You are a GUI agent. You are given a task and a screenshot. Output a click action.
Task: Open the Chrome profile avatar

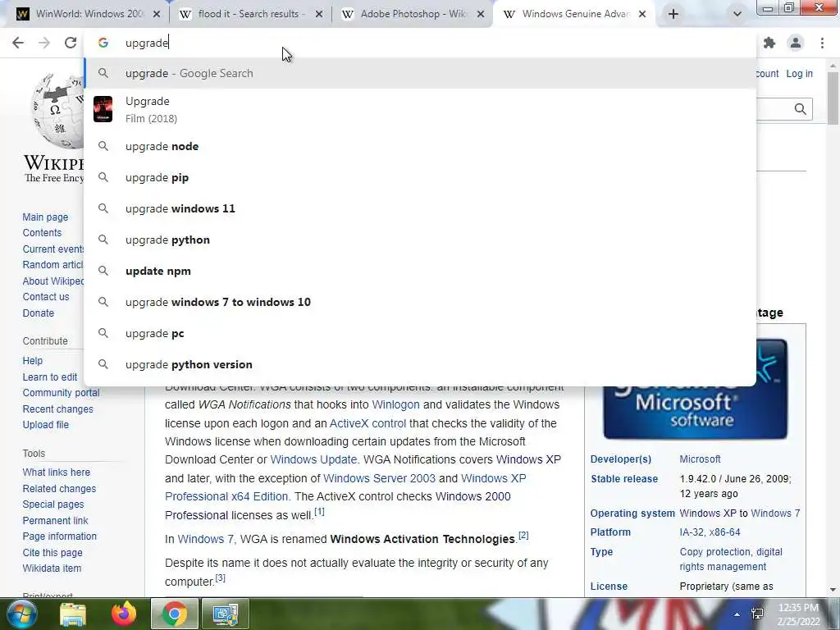coord(796,43)
